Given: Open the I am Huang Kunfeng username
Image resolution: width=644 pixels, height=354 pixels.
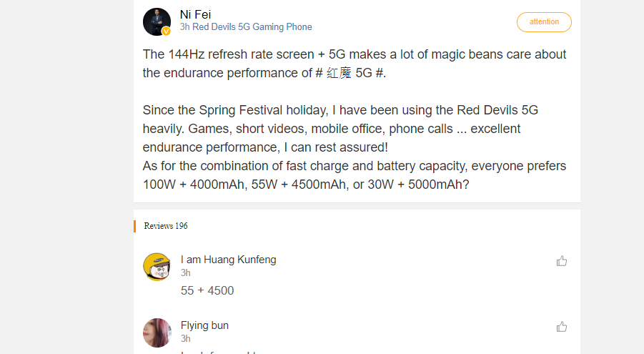Looking at the screenshot, I should click(228, 260).
